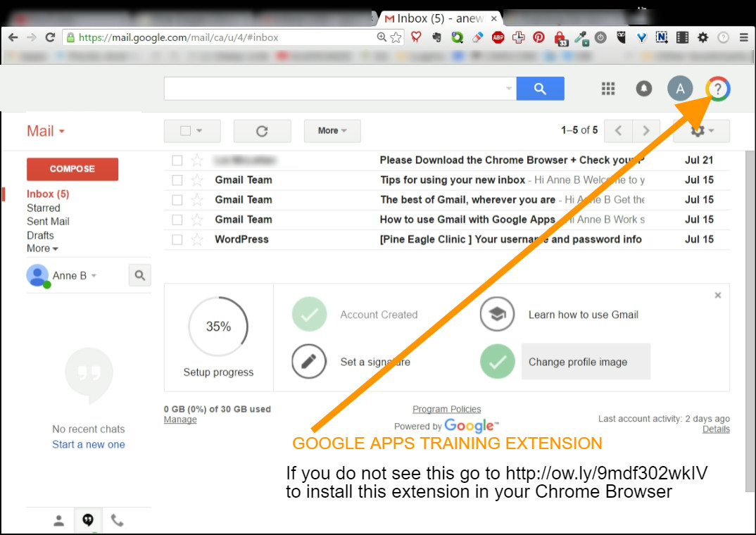
Task: Close the Inbox browser tab
Action: pos(494,18)
